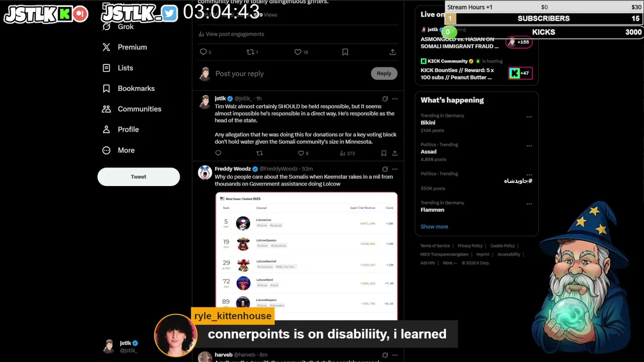Open Cookie Policy link
Image resolution: width=644 pixels, height=362 pixels.
503,246
